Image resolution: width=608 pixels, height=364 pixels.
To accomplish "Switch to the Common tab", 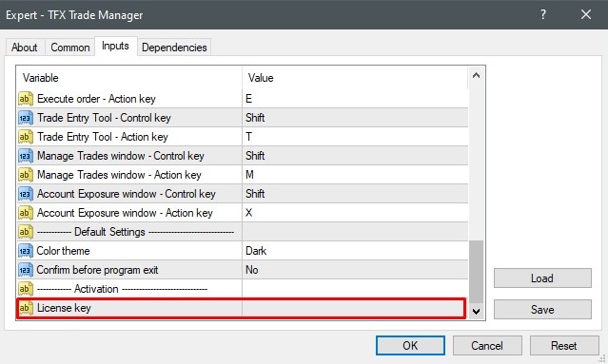I will [x=70, y=48].
